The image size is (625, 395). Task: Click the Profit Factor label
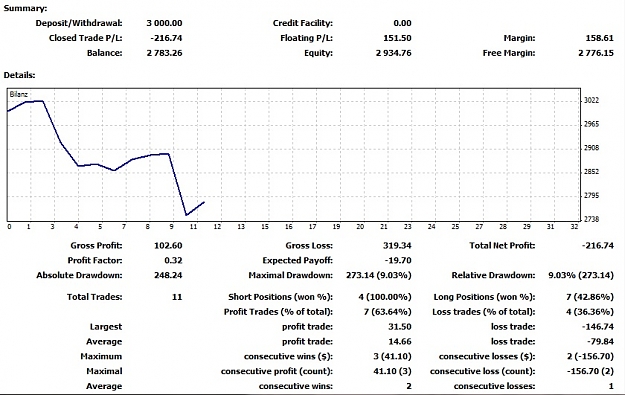[x=95, y=261]
